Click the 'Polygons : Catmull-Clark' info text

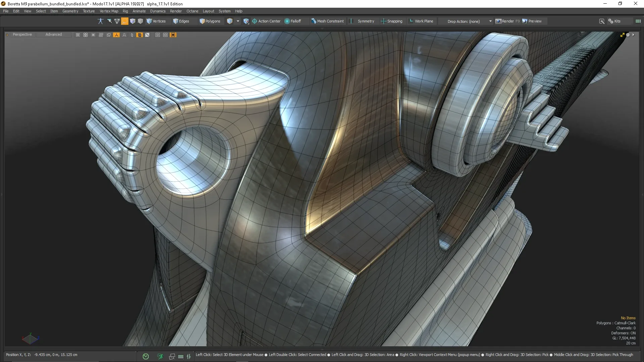[616, 323]
